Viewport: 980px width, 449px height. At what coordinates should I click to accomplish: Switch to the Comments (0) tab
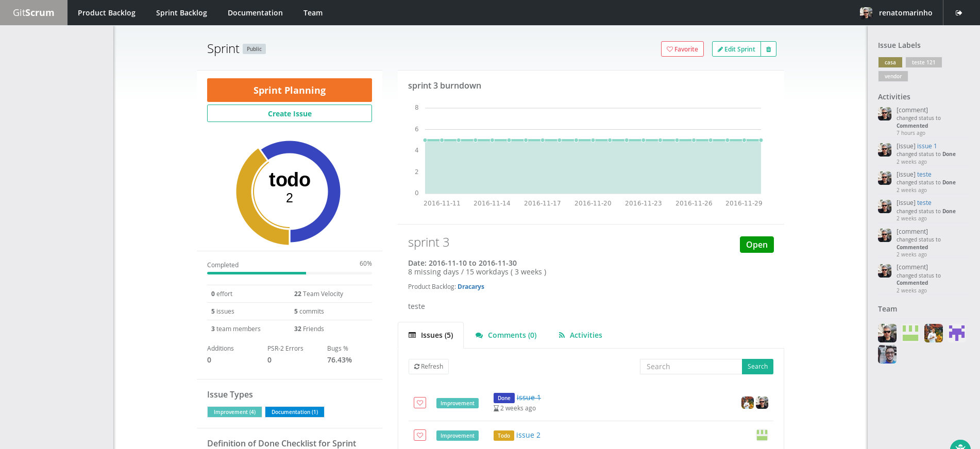(506, 335)
